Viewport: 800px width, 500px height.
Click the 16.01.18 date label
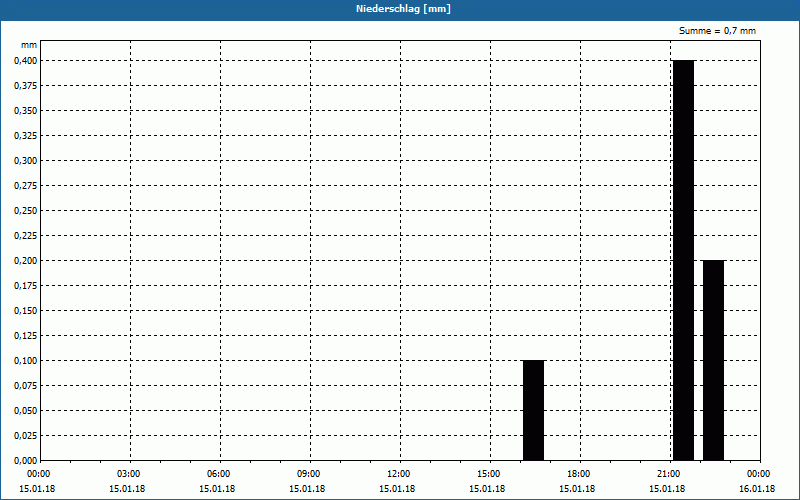coord(757,489)
